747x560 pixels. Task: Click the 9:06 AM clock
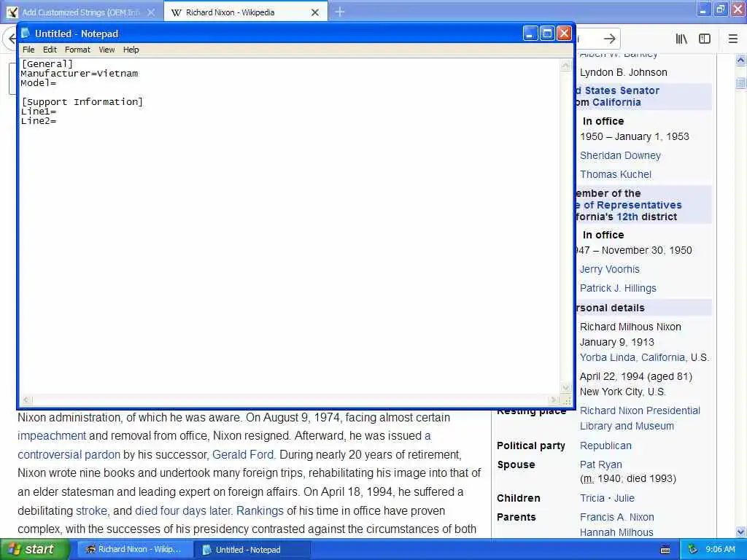click(x=720, y=550)
